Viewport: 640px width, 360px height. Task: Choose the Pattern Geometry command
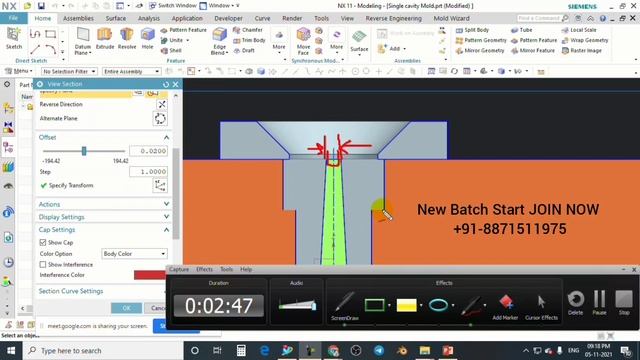pyautogui.click(x=481, y=40)
